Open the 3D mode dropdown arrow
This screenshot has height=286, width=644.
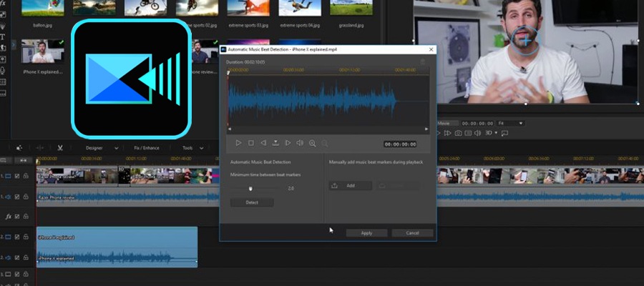click(495, 133)
